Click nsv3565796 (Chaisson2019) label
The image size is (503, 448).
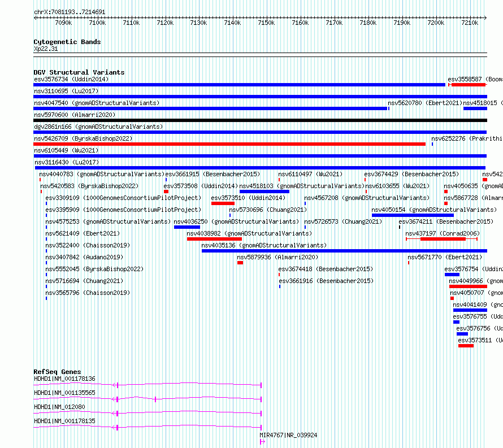[88, 293]
